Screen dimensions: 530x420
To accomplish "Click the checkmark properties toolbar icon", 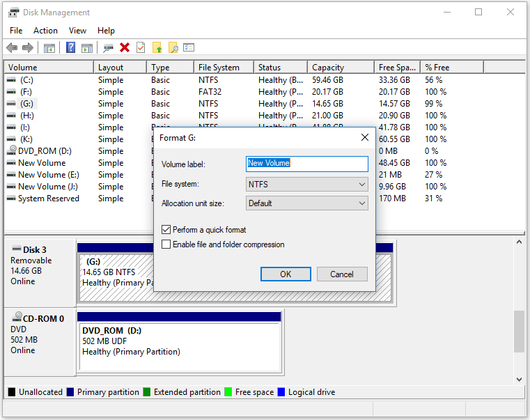I will click(x=141, y=47).
